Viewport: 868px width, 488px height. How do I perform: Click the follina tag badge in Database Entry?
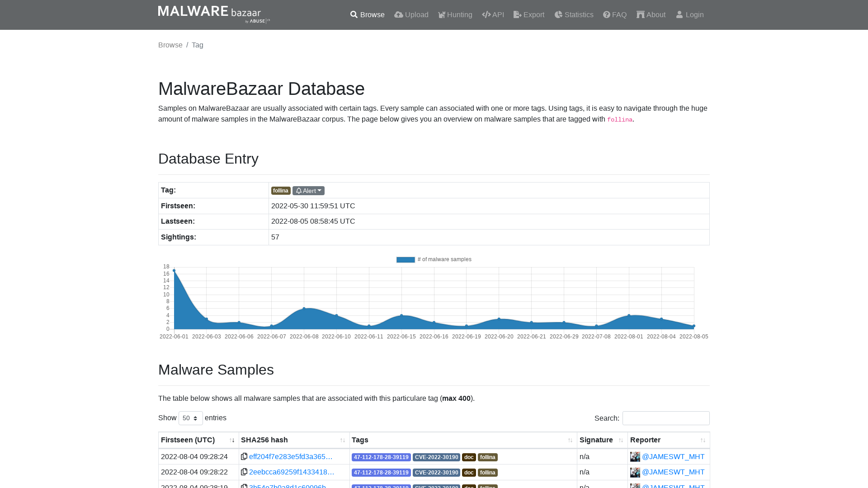click(x=281, y=191)
